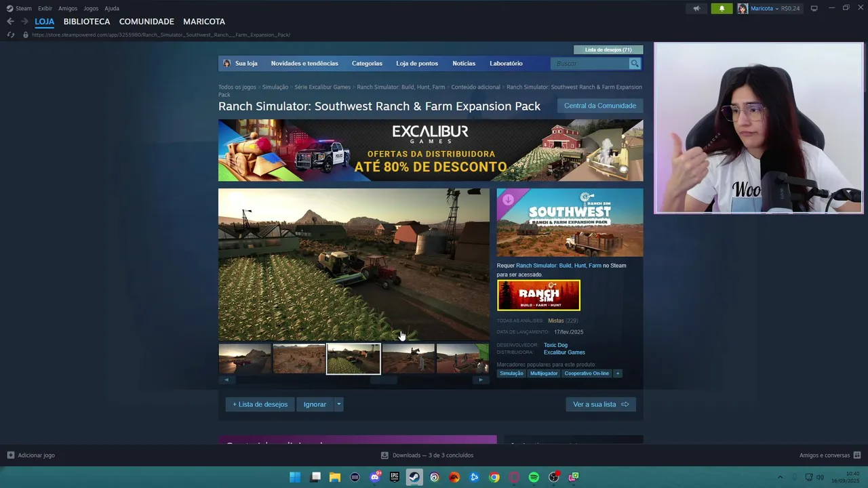The image size is (868, 488).
Task: Click the Steam taskbar icon
Action: click(x=414, y=477)
